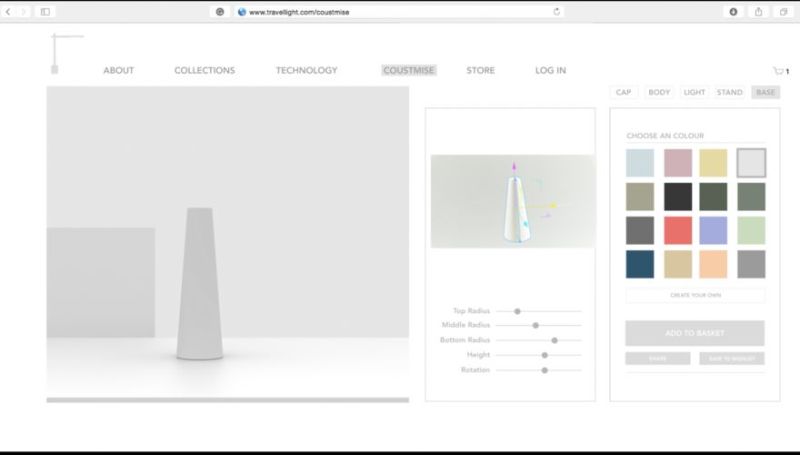Choose the dark olive green colour swatch
The height and width of the screenshot is (455, 800).
coord(713,197)
